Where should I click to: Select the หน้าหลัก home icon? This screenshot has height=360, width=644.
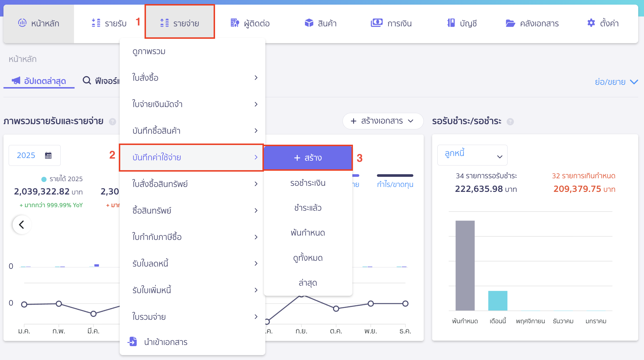(x=22, y=23)
